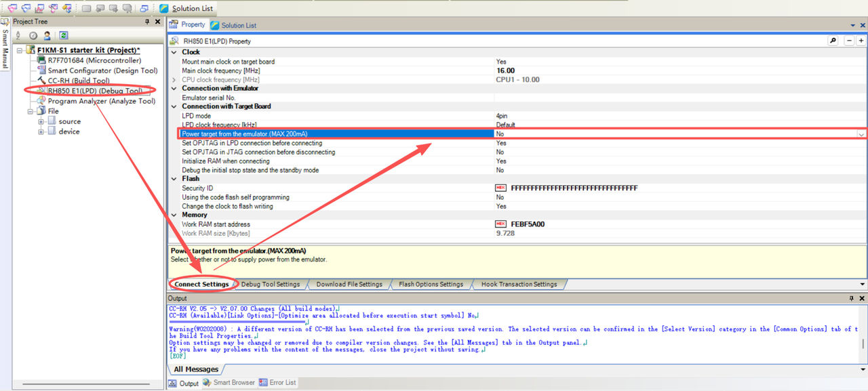Click Initialize RAM when connecting row
Image resolution: width=868 pixels, height=391 pixels.
click(x=518, y=161)
